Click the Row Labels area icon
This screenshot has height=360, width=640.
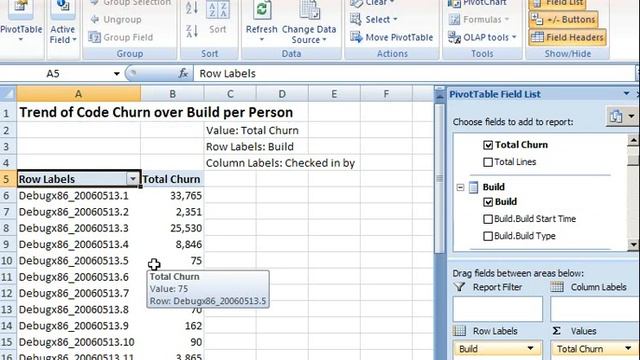pyautogui.click(x=460, y=331)
